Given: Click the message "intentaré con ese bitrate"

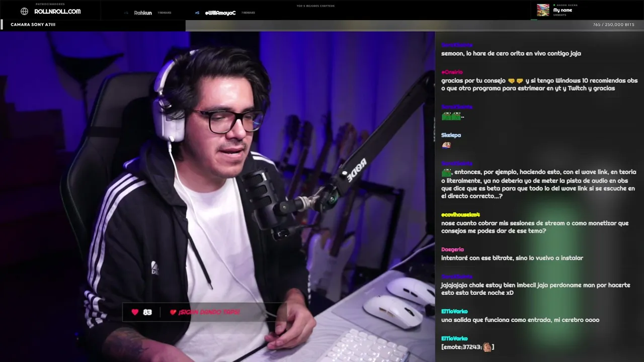Looking at the screenshot, I should (512, 258).
